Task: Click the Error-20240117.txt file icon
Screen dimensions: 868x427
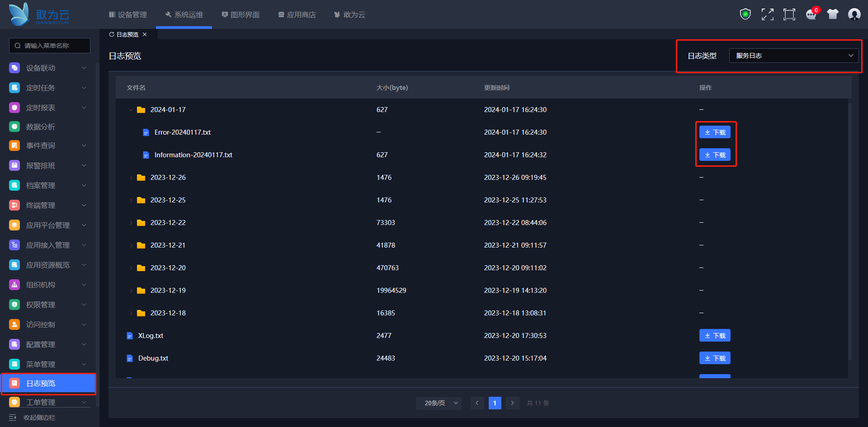Action: 146,132
